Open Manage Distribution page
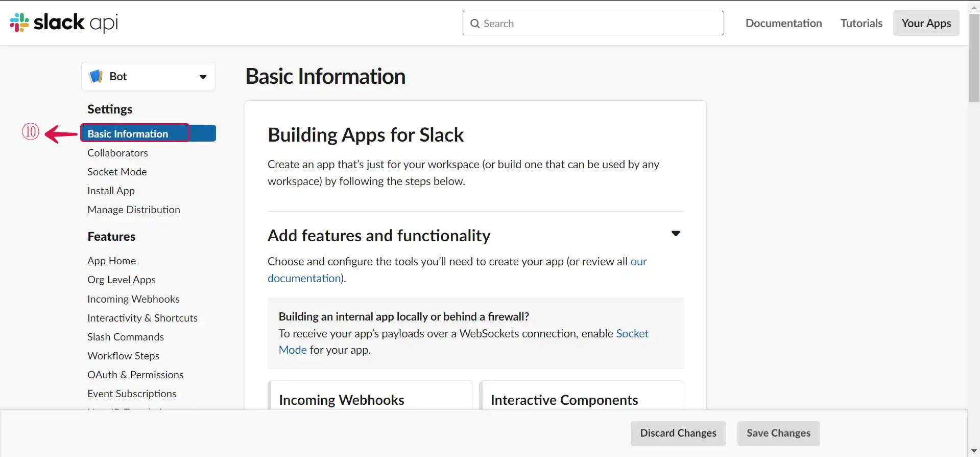This screenshot has width=980, height=457. click(x=134, y=210)
